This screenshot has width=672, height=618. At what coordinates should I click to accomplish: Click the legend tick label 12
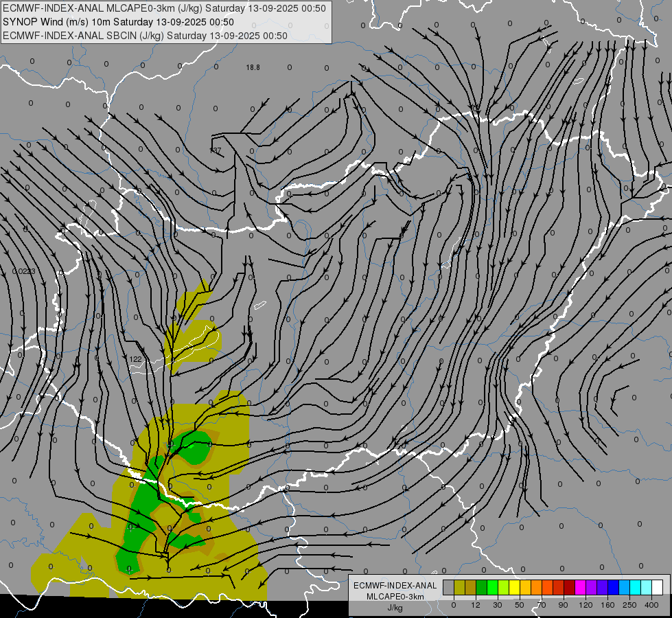(x=476, y=605)
